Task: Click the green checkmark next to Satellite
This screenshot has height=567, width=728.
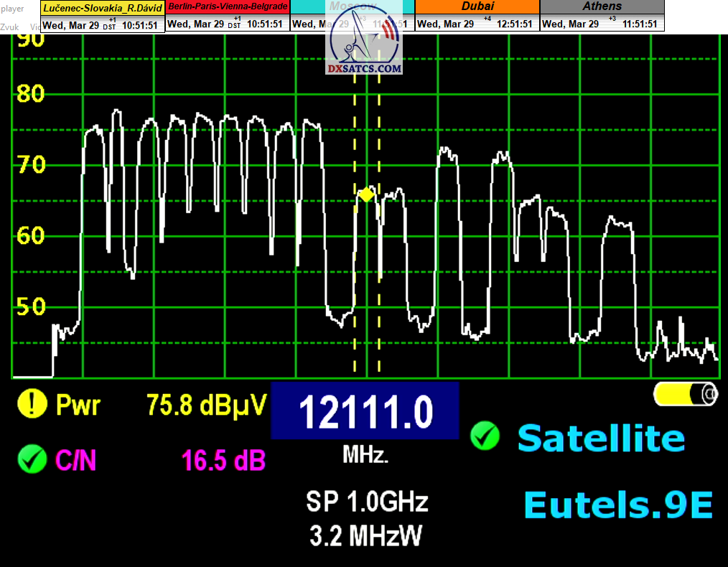Action: pyautogui.click(x=485, y=436)
